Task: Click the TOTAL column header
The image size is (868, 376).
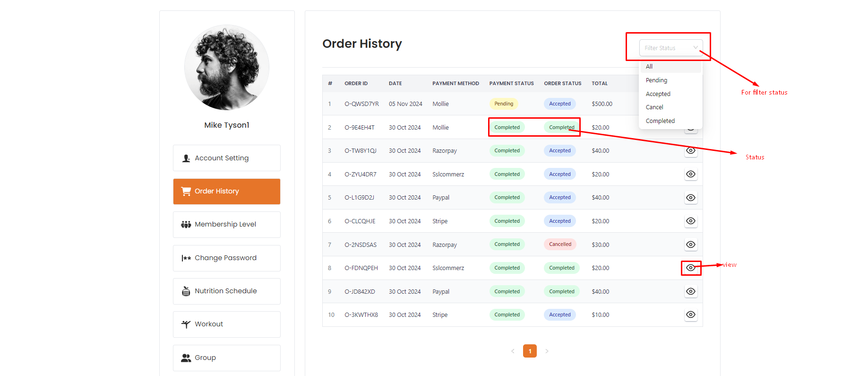Action: (600, 83)
